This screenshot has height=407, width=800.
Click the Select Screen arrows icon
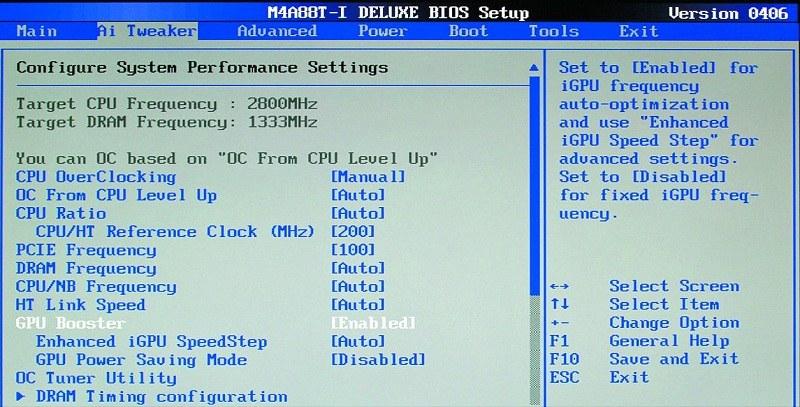(x=560, y=287)
